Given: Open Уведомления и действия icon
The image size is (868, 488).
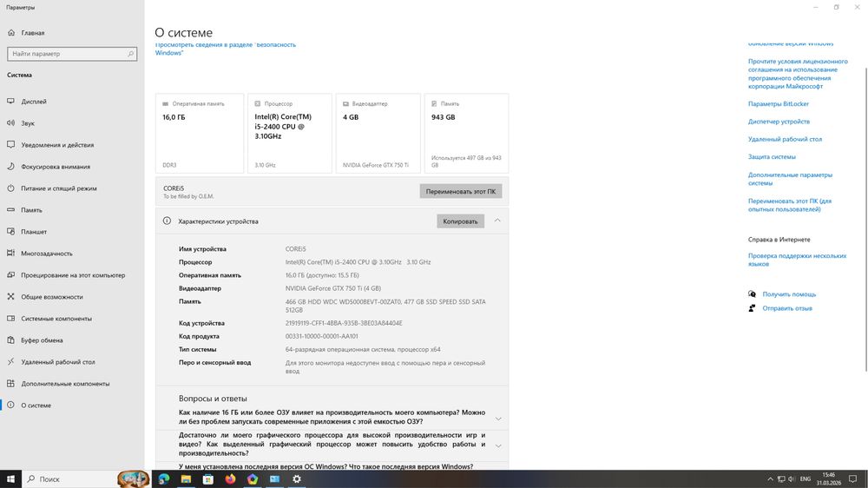Looking at the screenshot, I should click(11, 144).
